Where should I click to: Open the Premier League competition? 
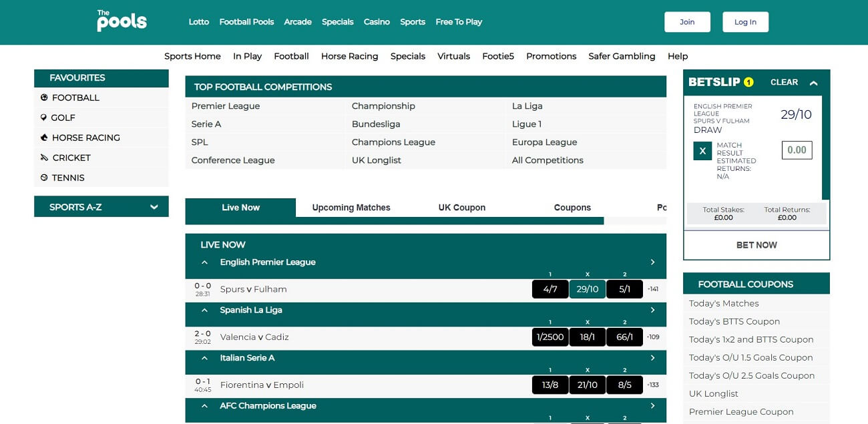point(226,106)
